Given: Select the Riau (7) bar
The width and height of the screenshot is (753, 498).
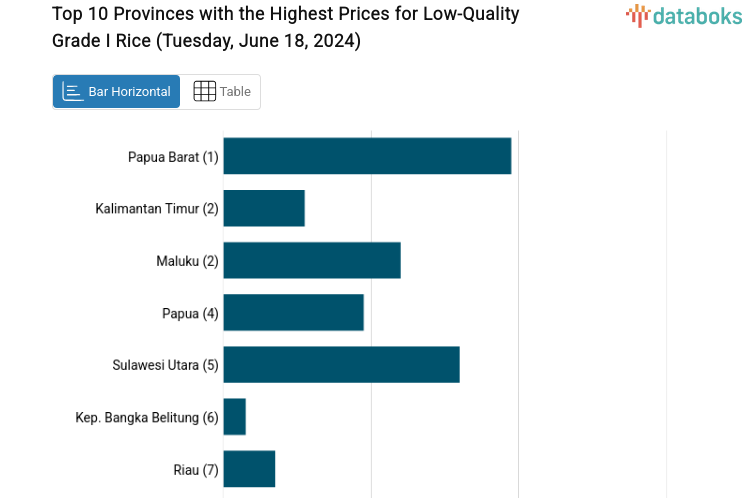Looking at the screenshot, I should 249,469.
